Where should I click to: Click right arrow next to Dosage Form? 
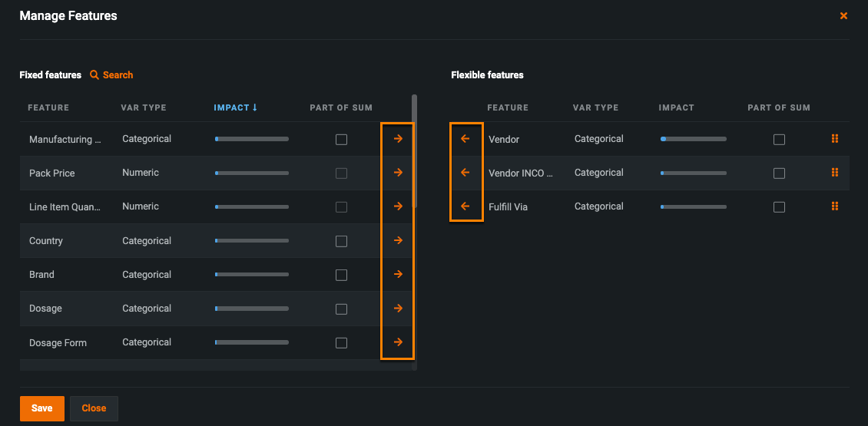(398, 342)
